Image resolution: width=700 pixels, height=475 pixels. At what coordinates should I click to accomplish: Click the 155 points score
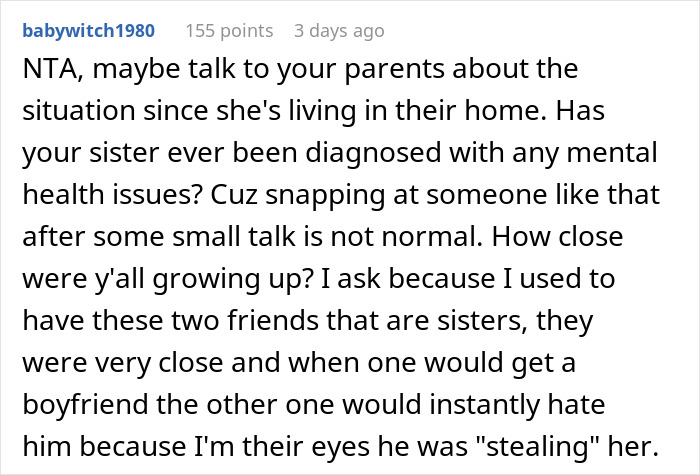pyautogui.click(x=230, y=31)
